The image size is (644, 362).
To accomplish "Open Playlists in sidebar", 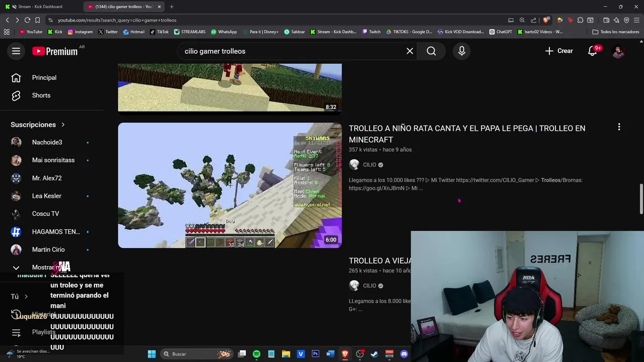I will [44, 332].
